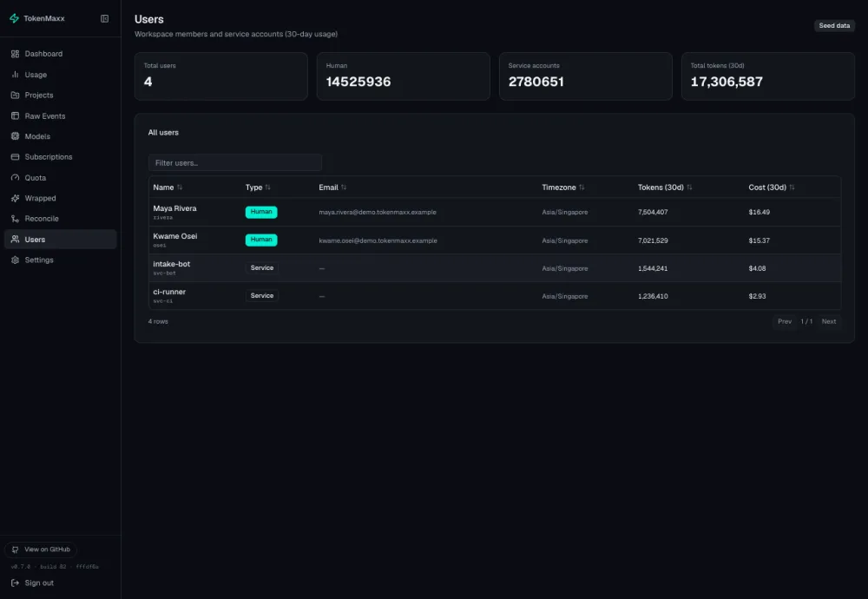Click the Human badge for Maya Rivera

point(261,212)
